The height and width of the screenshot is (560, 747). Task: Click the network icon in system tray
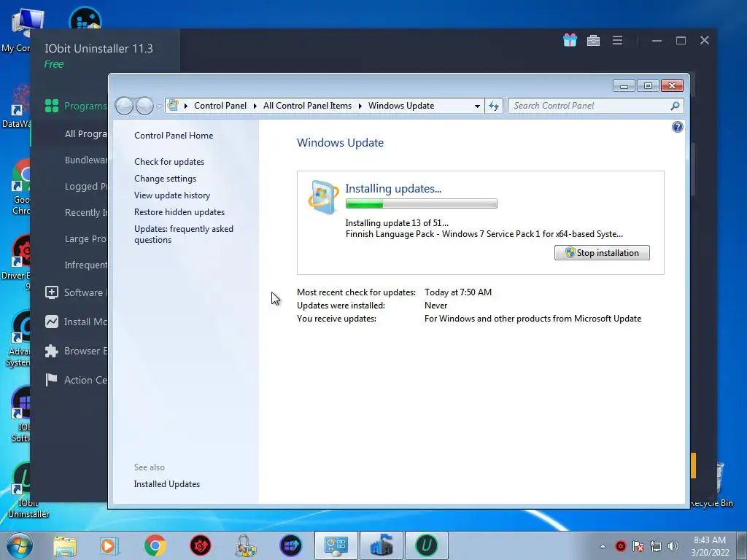(656, 546)
